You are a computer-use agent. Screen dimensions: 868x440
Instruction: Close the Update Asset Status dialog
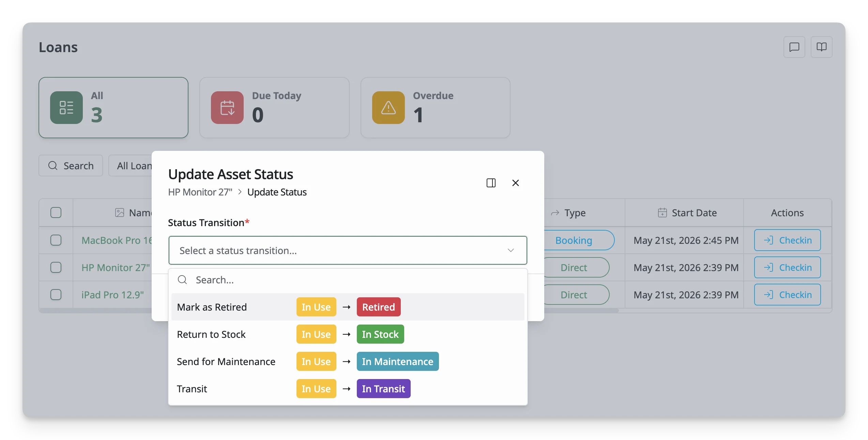click(x=515, y=183)
